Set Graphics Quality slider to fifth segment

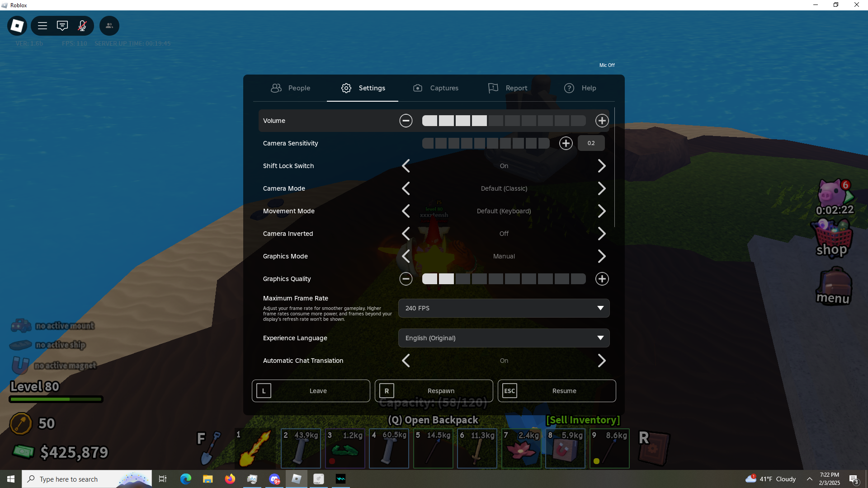pos(496,279)
